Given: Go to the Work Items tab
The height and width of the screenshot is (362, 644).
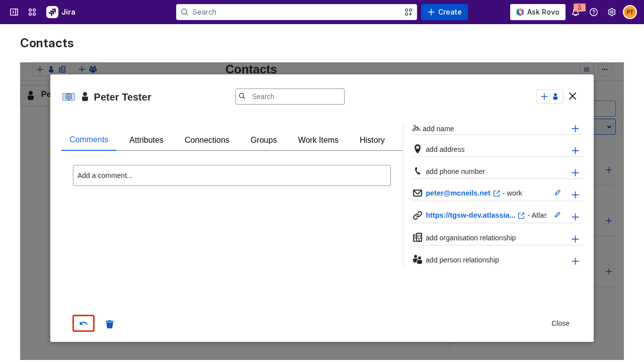Looking at the screenshot, I should (318, 140).
